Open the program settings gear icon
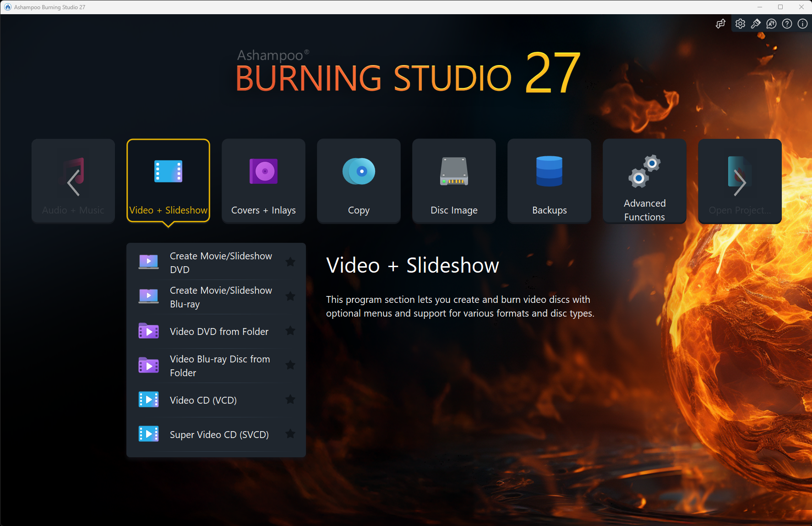Image resolution: width=812 pixels, height=526 pixels. [740, 23]
